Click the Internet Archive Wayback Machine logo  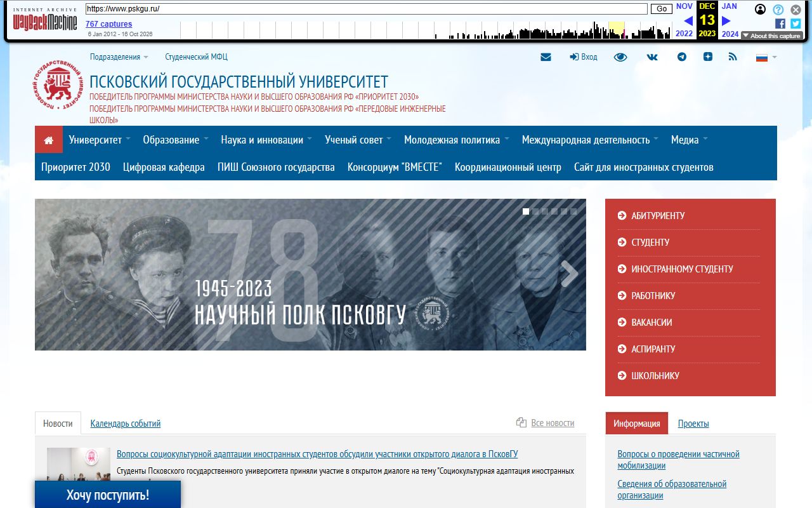[45, 20]
